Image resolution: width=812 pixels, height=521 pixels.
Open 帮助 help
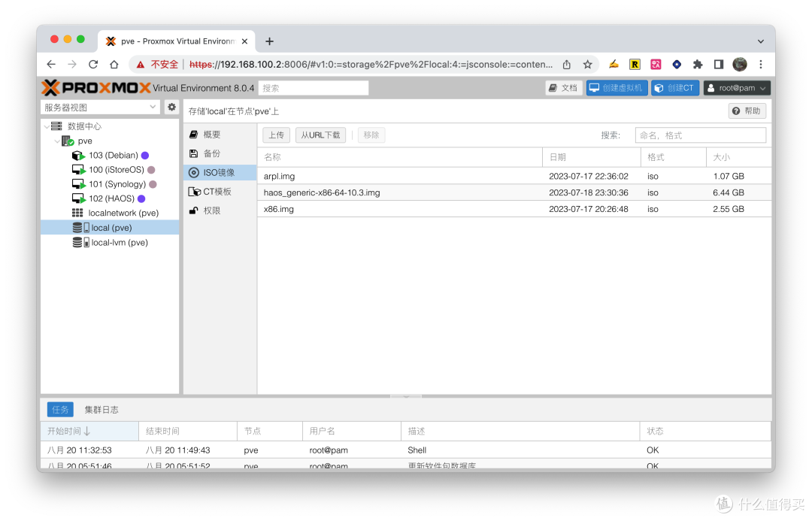(x=747, y=111)
